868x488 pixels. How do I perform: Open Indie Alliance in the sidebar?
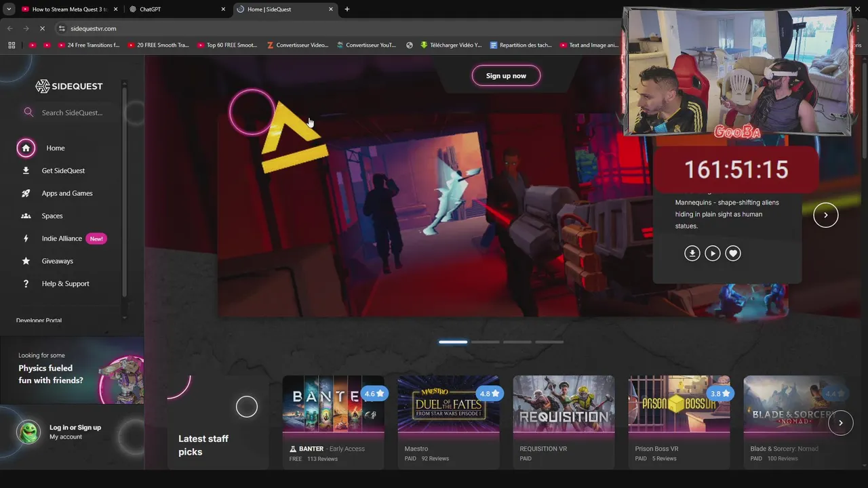click(62, 239)
